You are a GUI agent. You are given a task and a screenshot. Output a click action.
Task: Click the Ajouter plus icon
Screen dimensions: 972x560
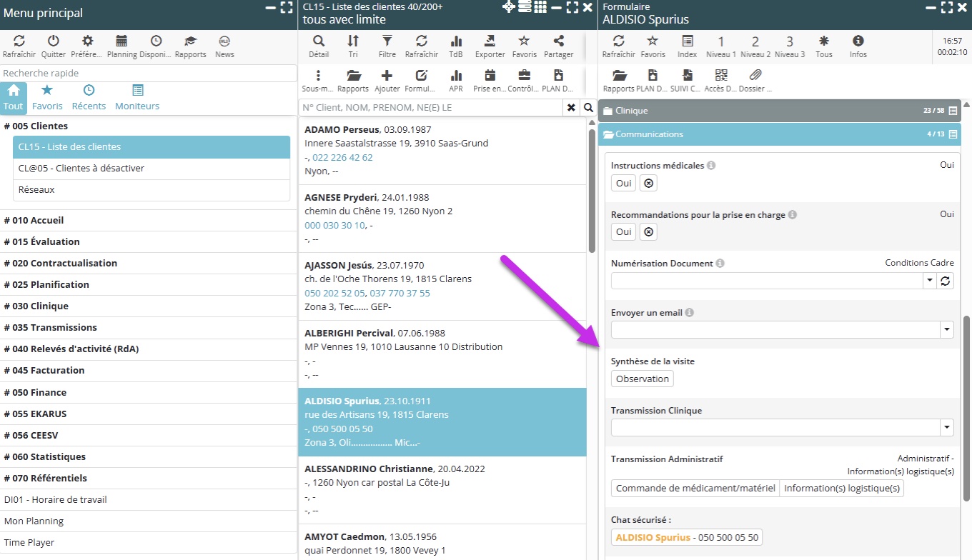click(387, 76)
